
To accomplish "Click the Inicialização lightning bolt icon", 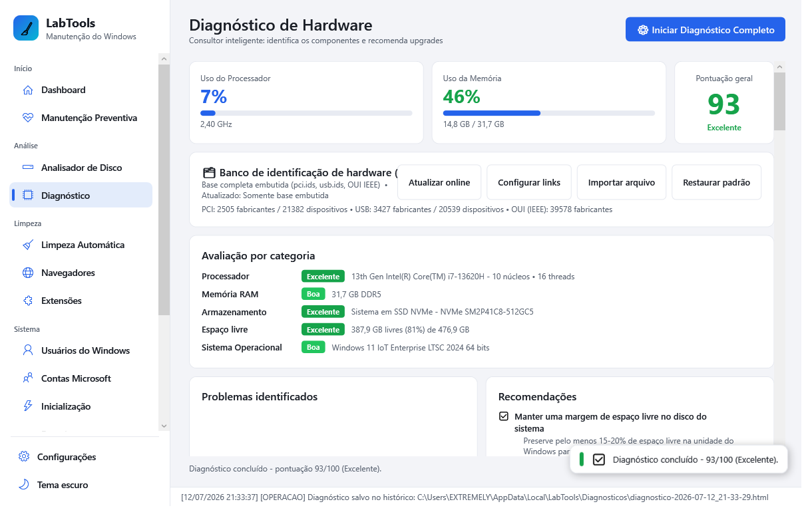I will 28,406.
